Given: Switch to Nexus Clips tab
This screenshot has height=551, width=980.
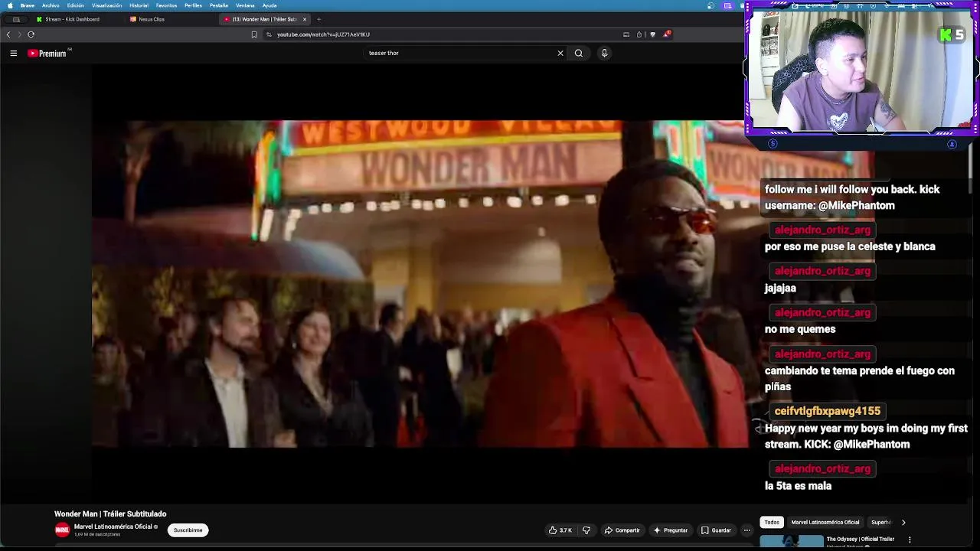Looking at the screenshot, I should (x=152, y=19).
